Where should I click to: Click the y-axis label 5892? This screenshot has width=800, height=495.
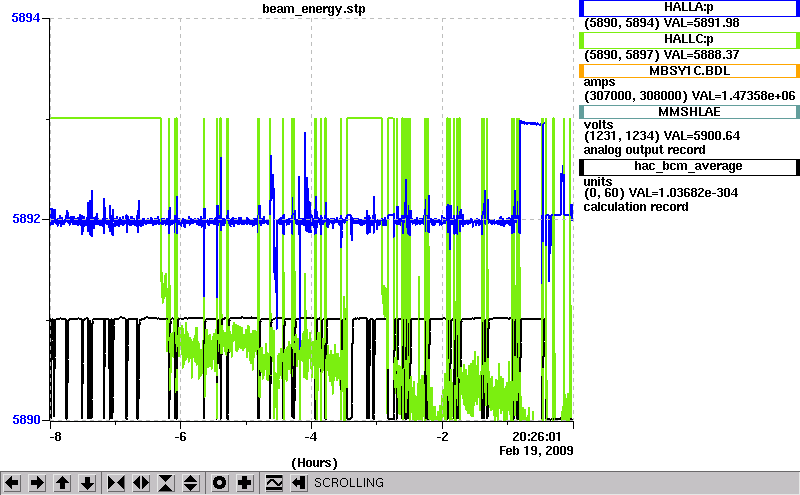[26, 219]
